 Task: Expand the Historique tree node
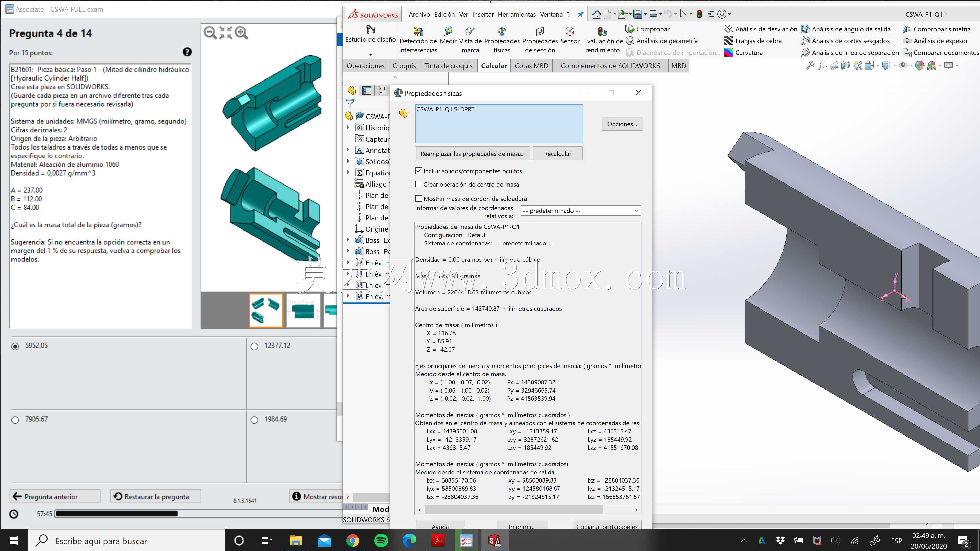pos(348,128)
